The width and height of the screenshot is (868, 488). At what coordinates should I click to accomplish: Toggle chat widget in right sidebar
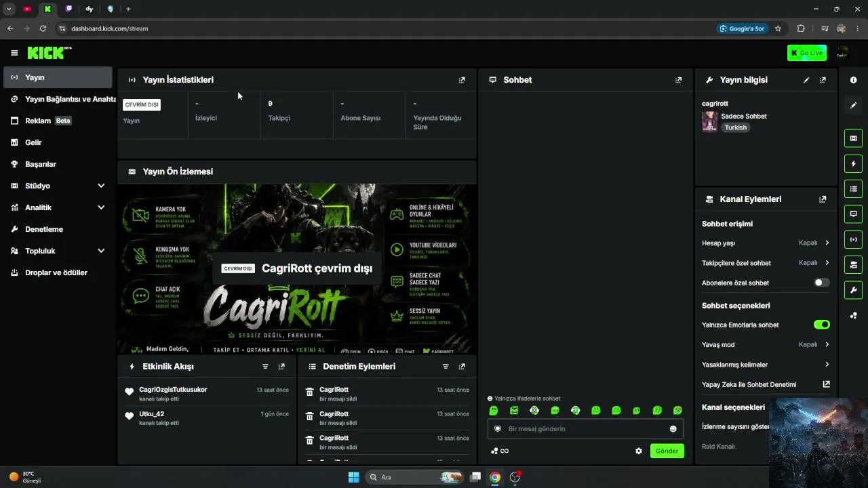853,213
